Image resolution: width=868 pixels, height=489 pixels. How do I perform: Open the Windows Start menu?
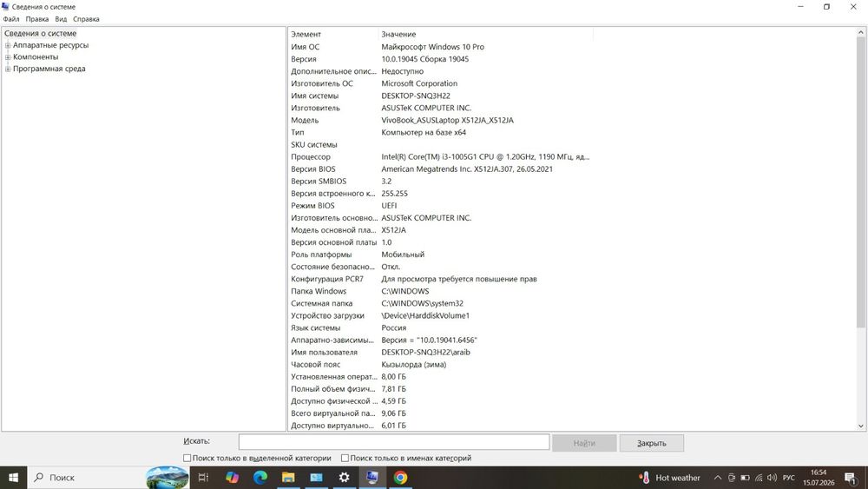[x=13, y=478]
